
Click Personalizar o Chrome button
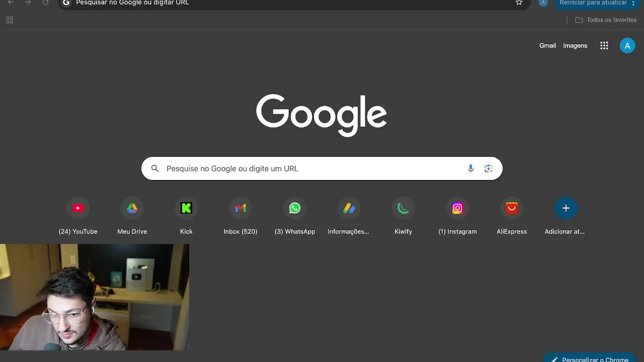tap(590, 358)
